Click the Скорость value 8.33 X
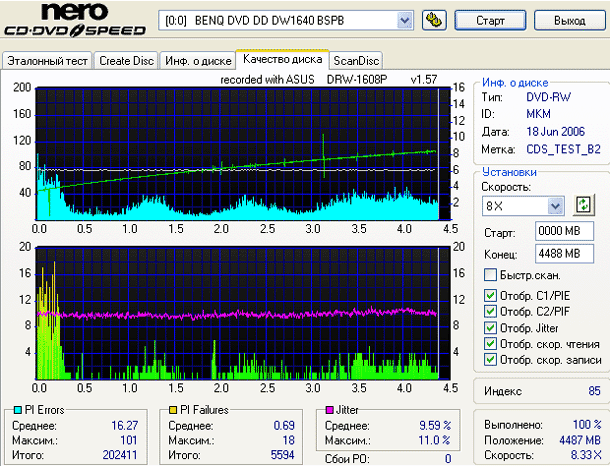Screen dimensions: 610x466 pos(586,455)
